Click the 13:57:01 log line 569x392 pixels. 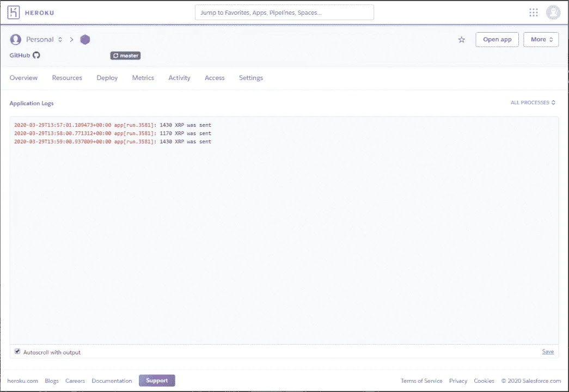click(113, 125)
